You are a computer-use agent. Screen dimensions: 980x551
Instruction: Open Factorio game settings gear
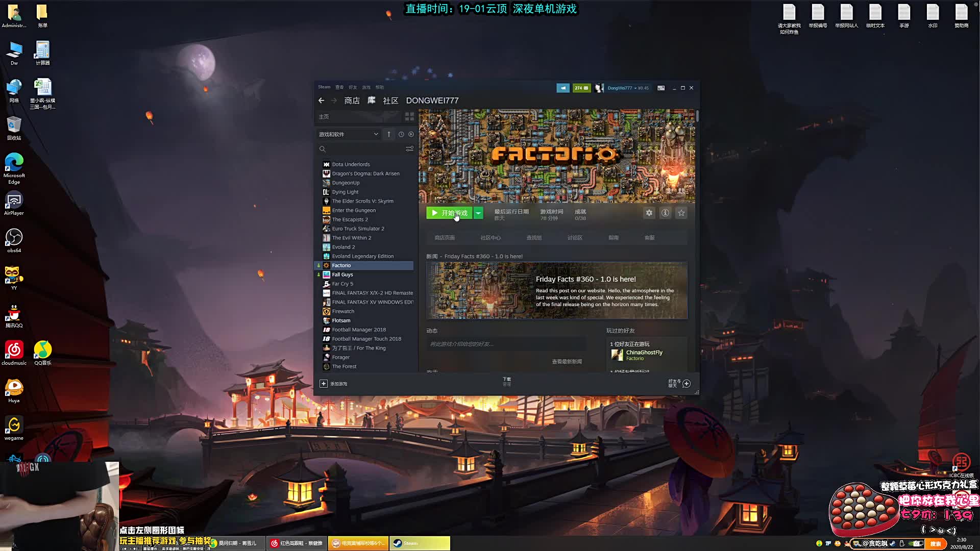pyautogui.click(x=649, y=213)
